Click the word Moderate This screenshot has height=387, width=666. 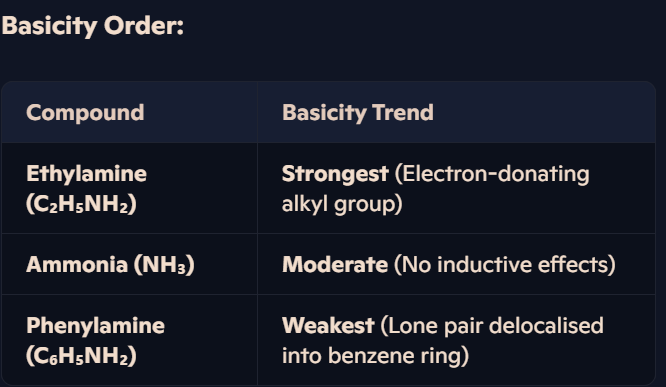point(335,264)
